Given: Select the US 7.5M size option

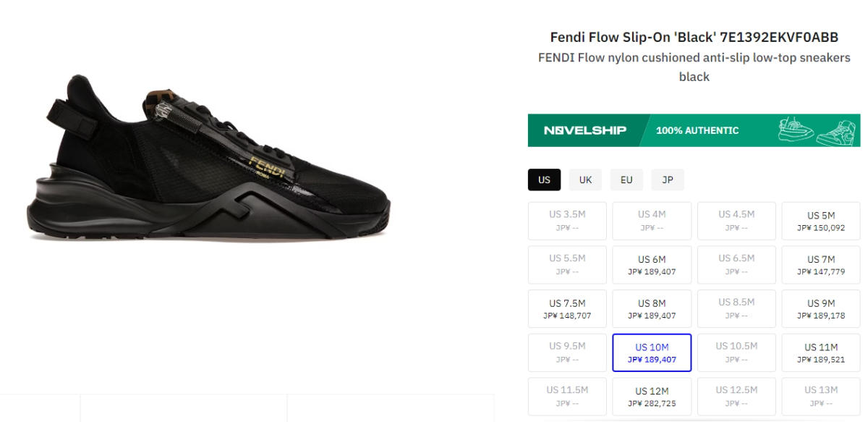Looking at the screenshot, I should [567, 309].
